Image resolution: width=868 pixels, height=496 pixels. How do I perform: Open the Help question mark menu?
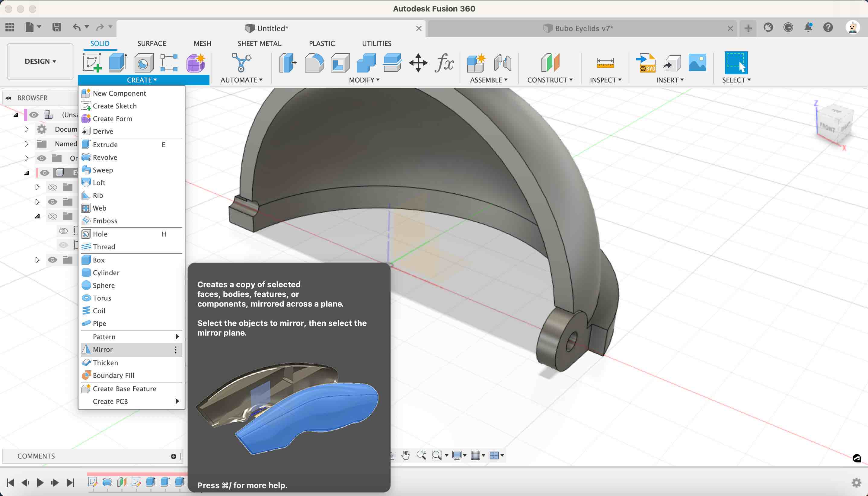tap(828, 27)
